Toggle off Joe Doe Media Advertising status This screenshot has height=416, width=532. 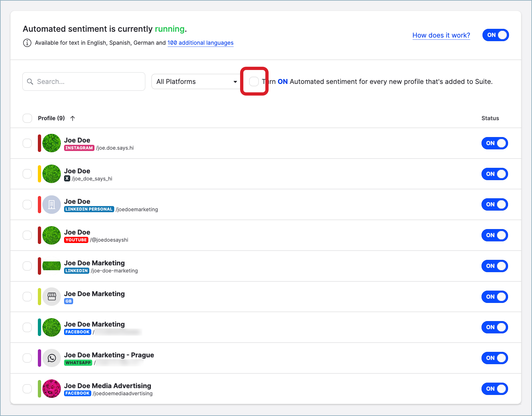pyautogui.click(x=494, y=388)
